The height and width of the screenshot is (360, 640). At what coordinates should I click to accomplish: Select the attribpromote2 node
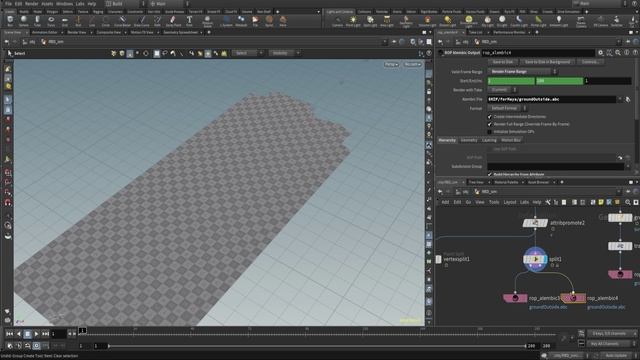[x=535, y=223]
